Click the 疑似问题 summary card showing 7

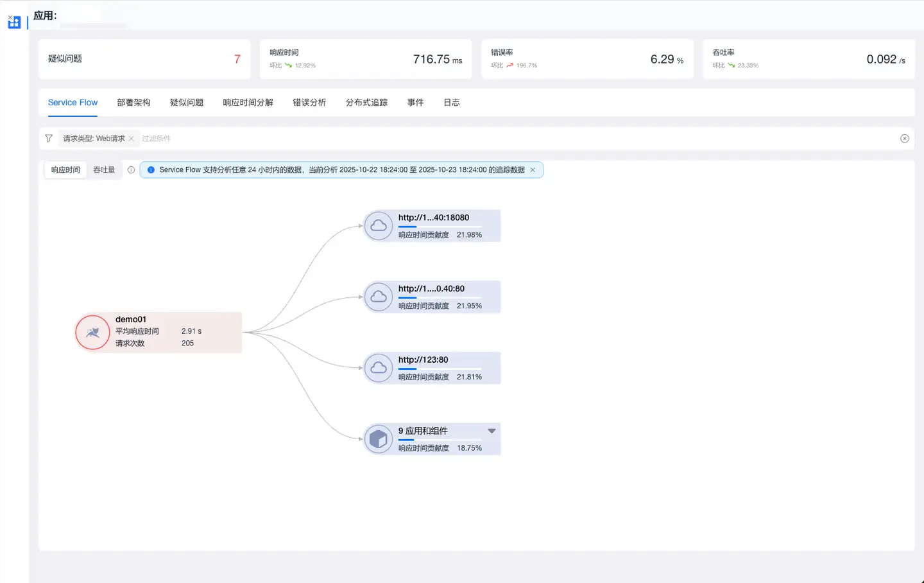[x=144, y=59]
